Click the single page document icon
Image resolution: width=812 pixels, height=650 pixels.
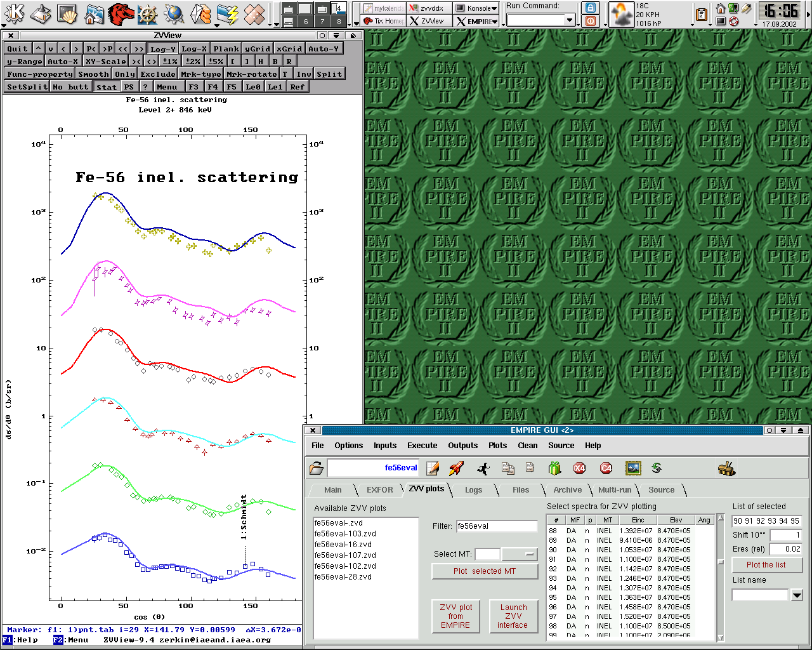530,468
